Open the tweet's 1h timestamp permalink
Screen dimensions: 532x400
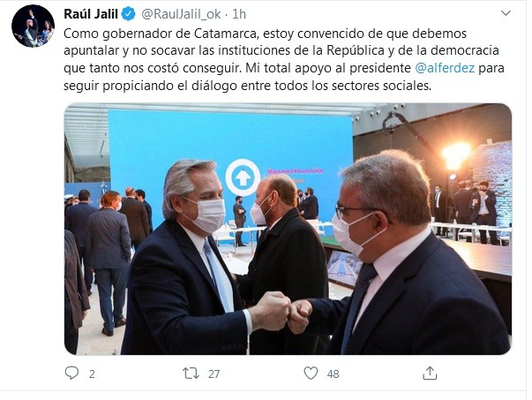pyautogui.click(x=239, y=14)
